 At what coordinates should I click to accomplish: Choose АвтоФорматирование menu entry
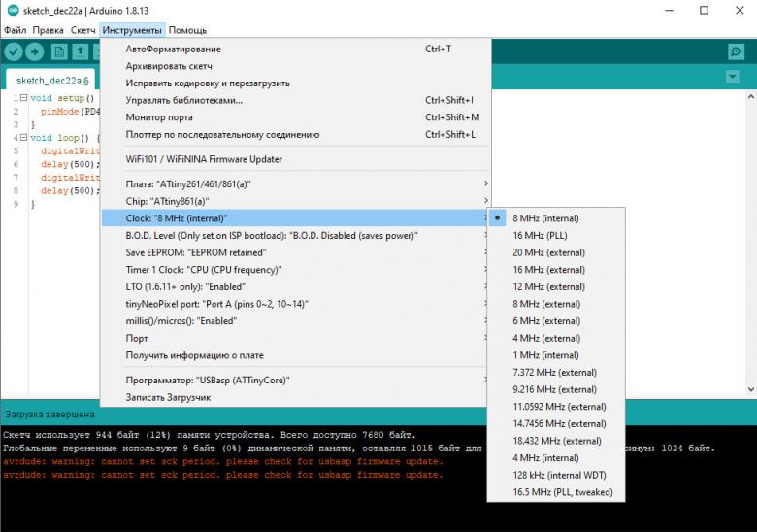[295, 49]
